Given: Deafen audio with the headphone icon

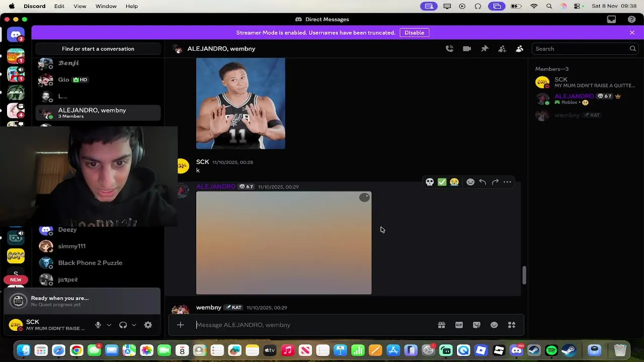Looking at the screenshot, I should [x=123, y=325].
